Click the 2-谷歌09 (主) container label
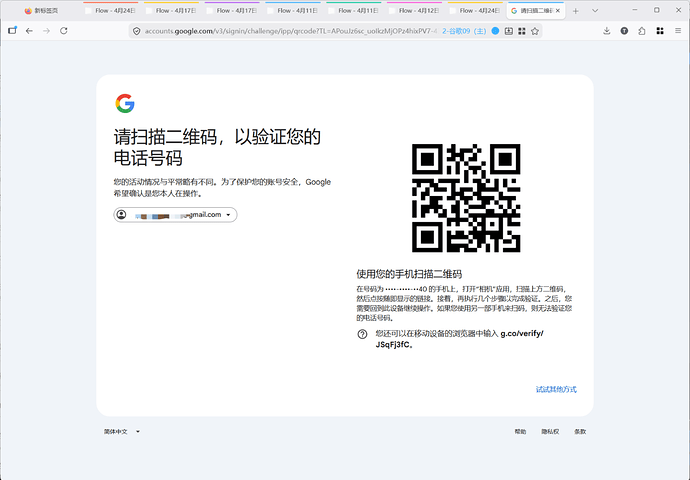690x480 pixels. pos(464,31)
